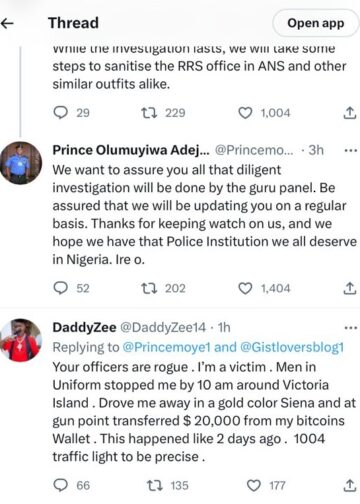
Task: Open more options on Prince Olumuyiwa's tweet
Action: [351, 150]
